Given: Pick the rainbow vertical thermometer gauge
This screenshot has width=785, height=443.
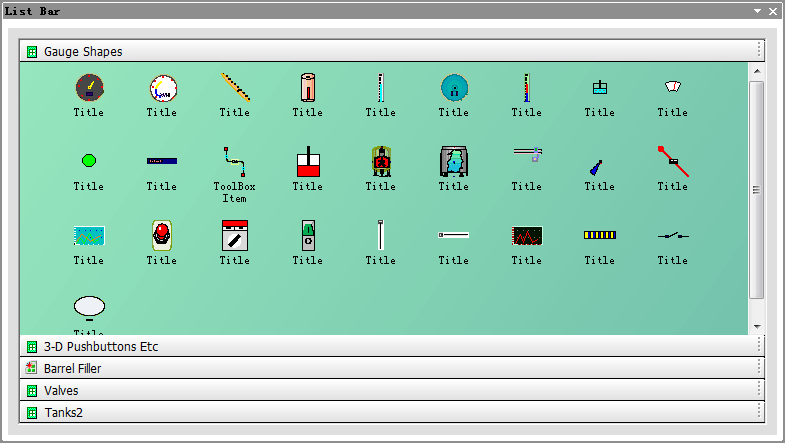Looking at the screenshot, I should coord(526,88).
